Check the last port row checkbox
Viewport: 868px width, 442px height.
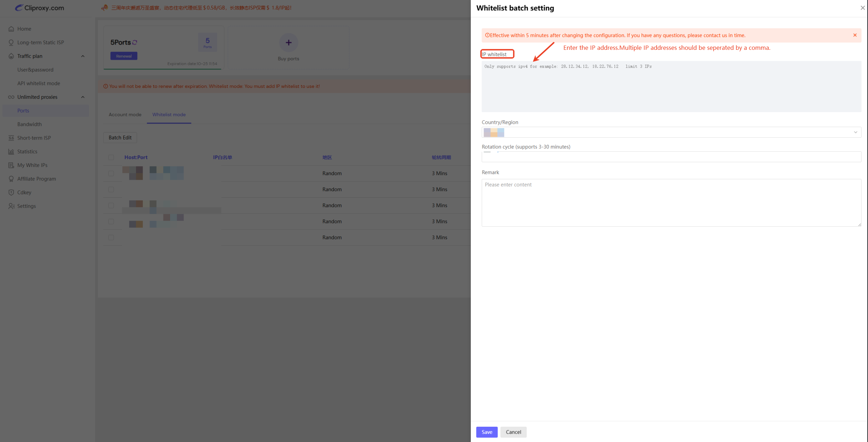(111, 237)
